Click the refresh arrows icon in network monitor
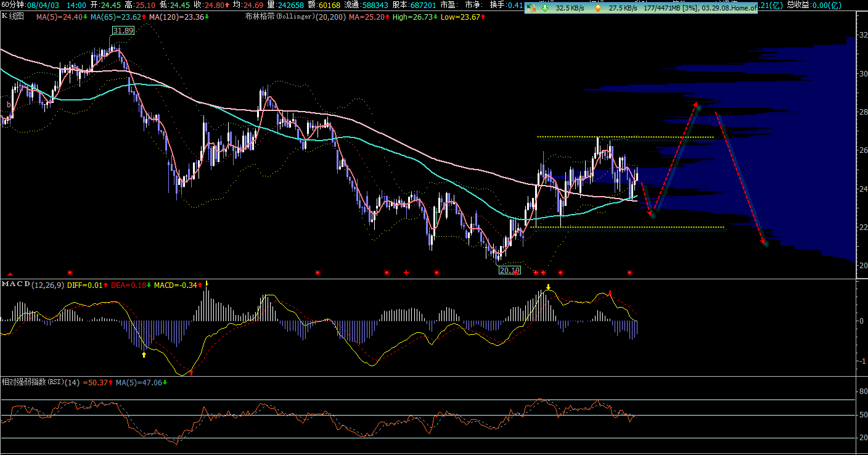Image resolution: width=868 pixels, height=455 pixels. click(531, 9)
